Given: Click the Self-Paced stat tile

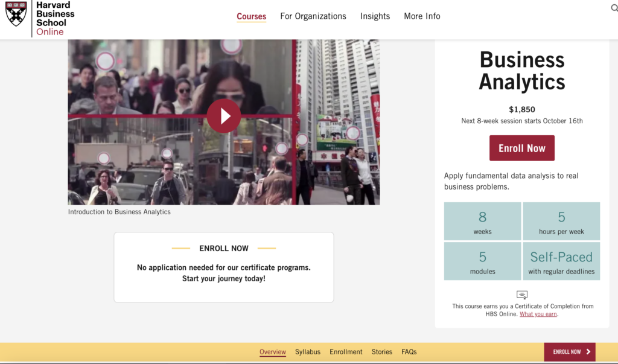Looking at the screenshot, I should [561, 261].
